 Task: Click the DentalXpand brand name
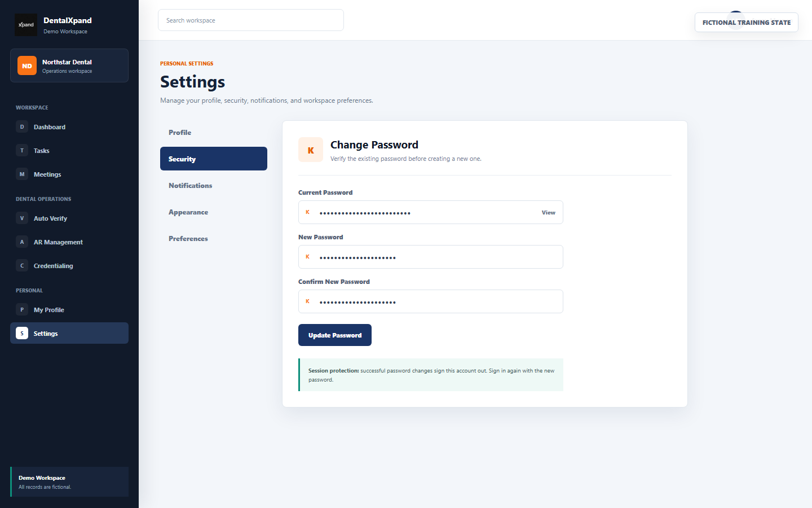[68, 20]
